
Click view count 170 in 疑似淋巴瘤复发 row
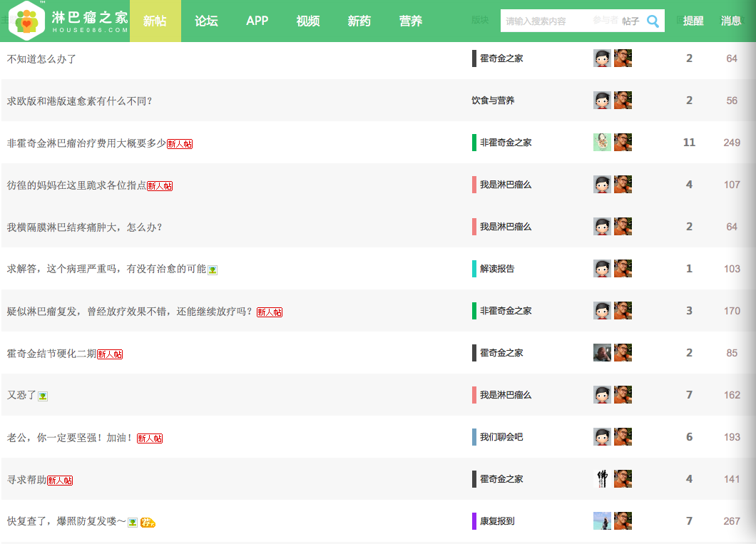tap(732, 311)
